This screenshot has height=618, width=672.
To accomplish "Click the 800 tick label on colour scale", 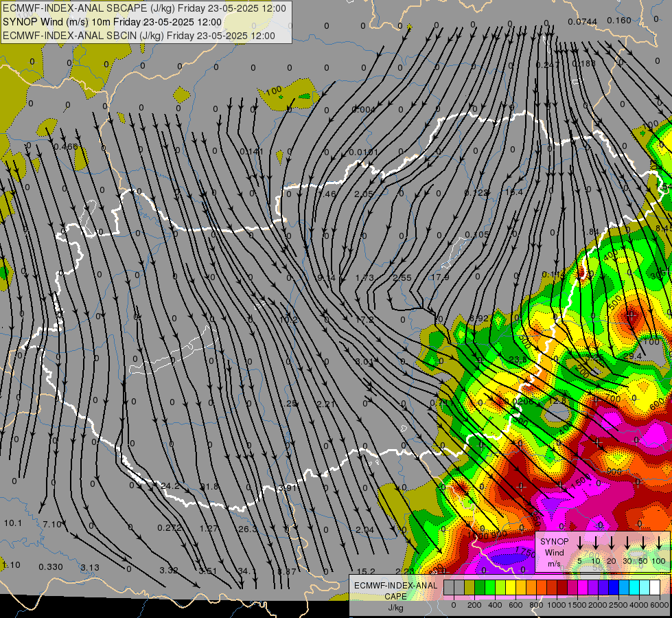I will click(536, 605).
